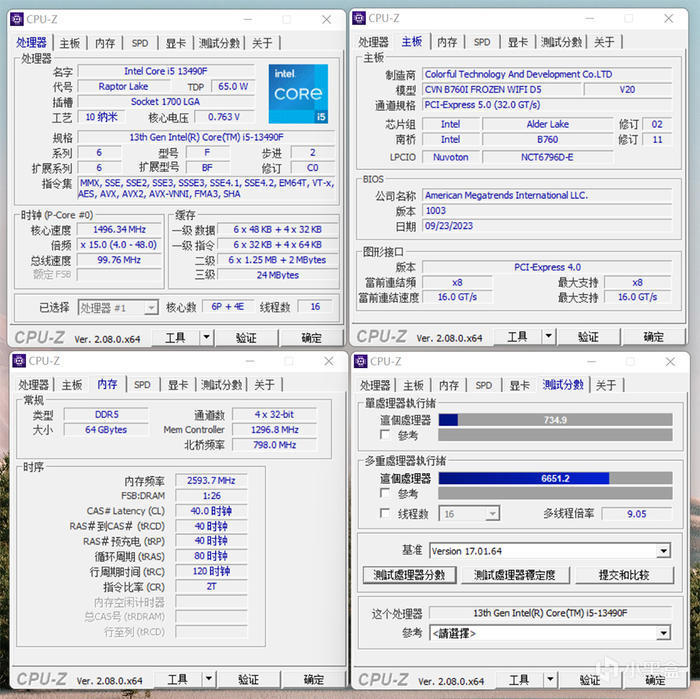Tick the multi-thread 參考 checkbox in the benchmark window
The image size is (700, 699).
pos(384,493)
